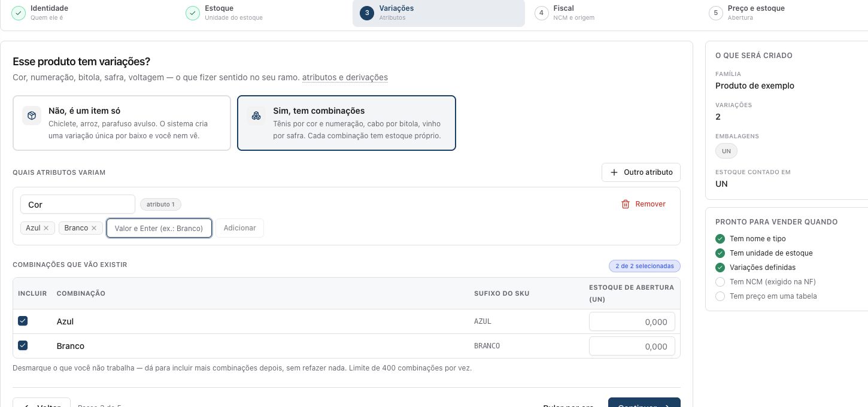Click the 'Combinação' column header
This screenshot has width=868, height=407.
click(81, 293)
